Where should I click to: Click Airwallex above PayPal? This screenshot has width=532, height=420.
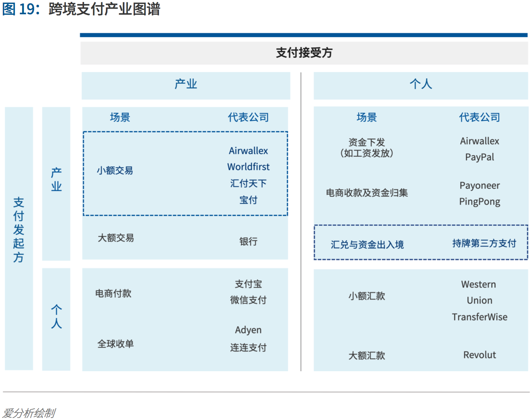point(480,141)
